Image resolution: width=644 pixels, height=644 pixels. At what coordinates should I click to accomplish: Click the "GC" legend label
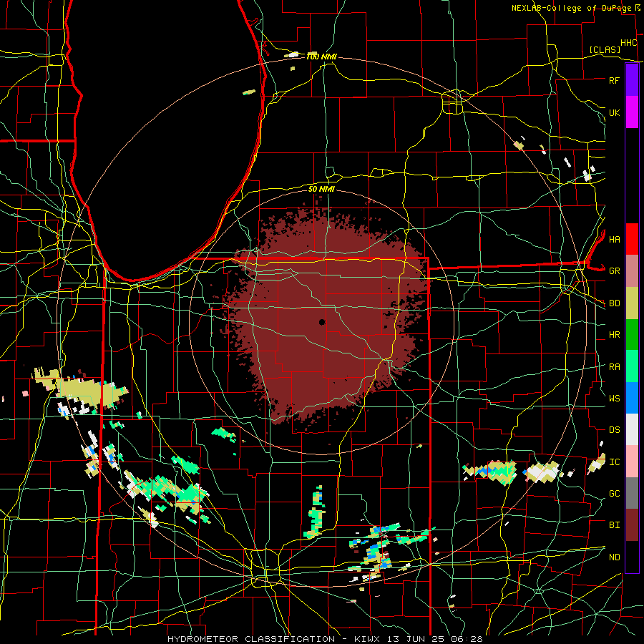(x=614, y=494)
